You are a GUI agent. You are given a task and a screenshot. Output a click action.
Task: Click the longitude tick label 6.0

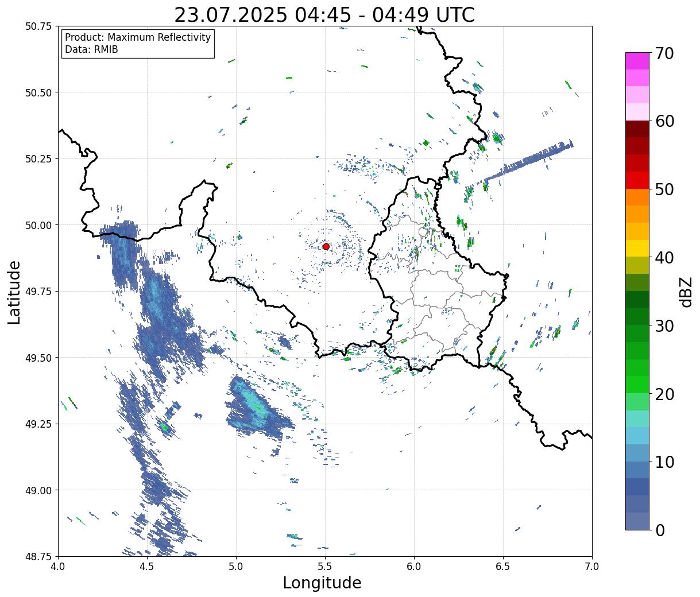point(414,567)
